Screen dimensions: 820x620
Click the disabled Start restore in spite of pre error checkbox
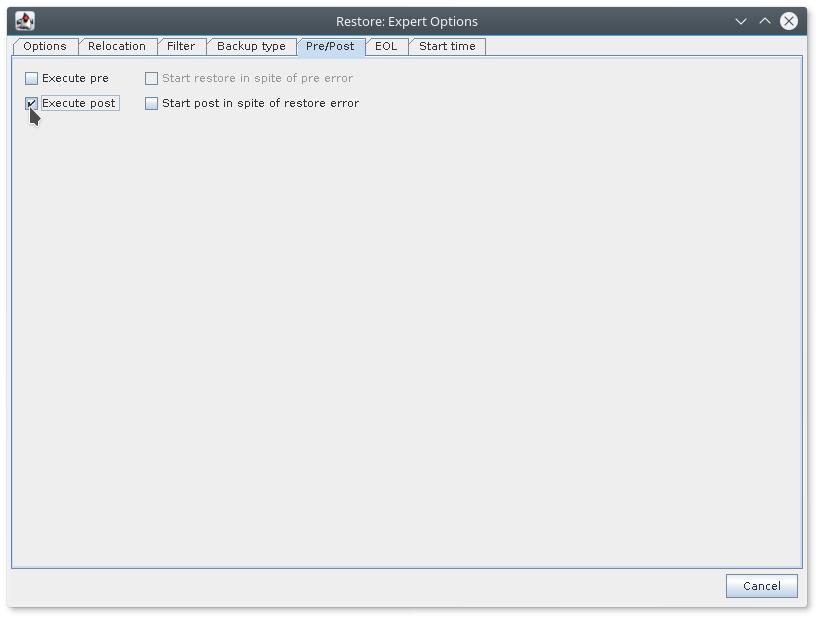coord(151,77)
